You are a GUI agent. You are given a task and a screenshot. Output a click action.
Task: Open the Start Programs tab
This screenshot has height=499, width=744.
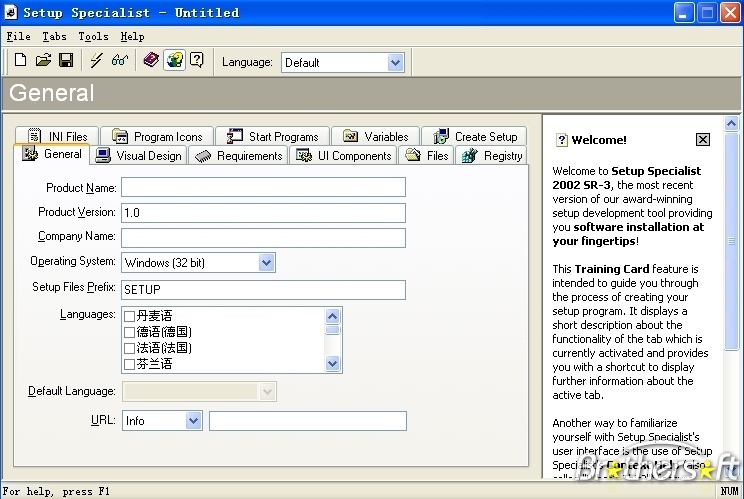point(272,136)
